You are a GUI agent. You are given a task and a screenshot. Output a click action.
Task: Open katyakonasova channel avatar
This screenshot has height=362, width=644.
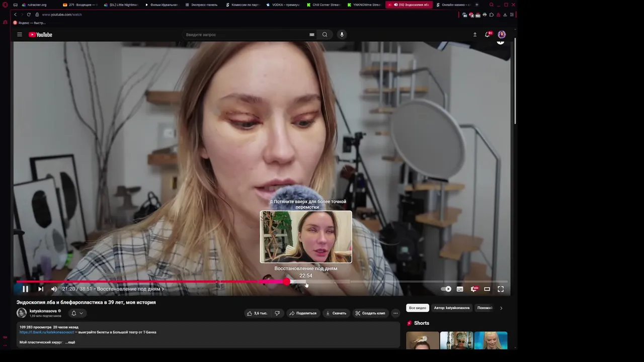click(22, 313)
